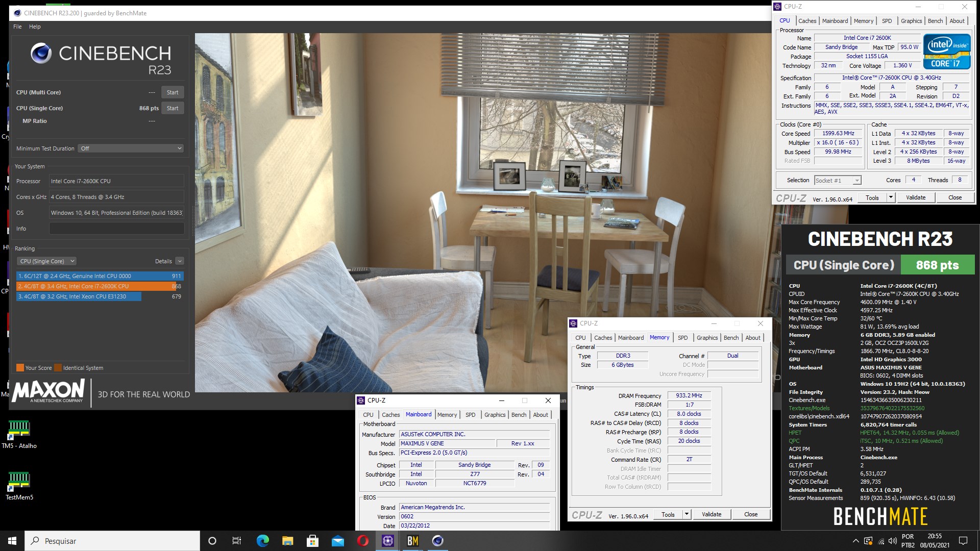
Task: Switch to SPD tab in CPU-Z Memory window
Action: click(x=682, y=338)
